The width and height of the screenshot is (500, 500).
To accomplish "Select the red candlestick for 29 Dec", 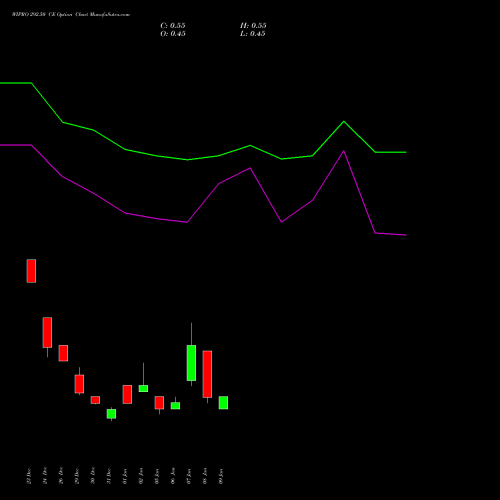I will 79,384.
